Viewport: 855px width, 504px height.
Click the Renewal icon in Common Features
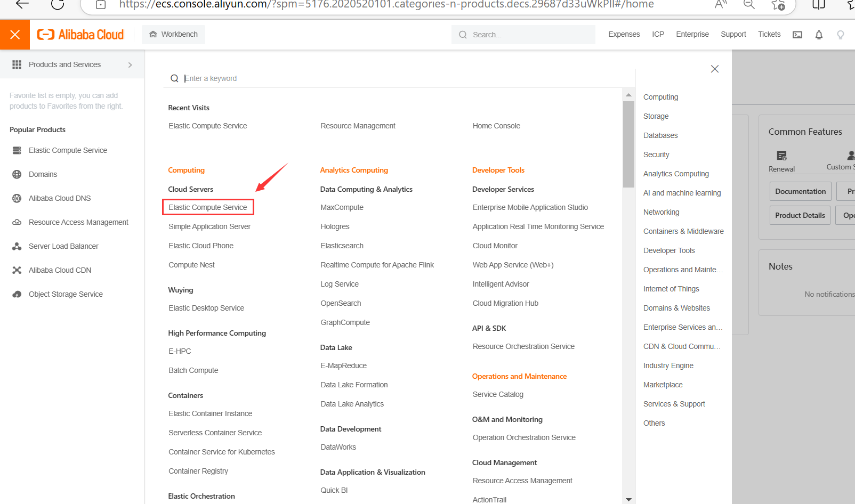(781, 156)
